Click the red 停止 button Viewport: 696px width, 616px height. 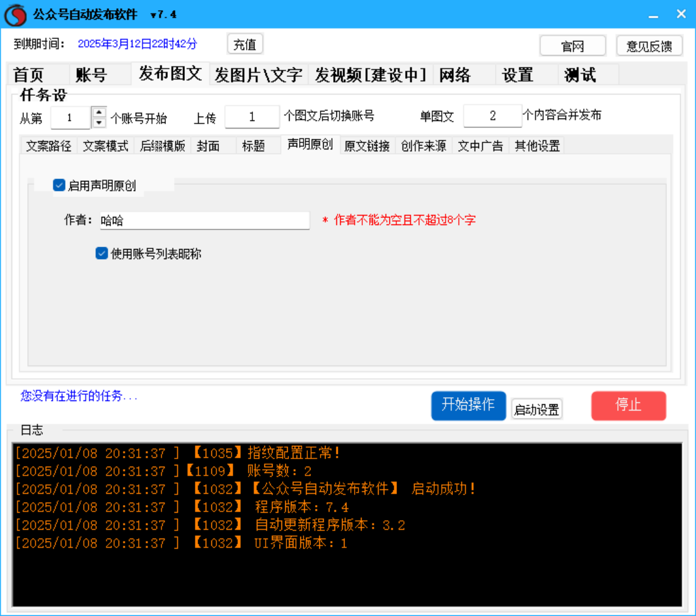628,405
